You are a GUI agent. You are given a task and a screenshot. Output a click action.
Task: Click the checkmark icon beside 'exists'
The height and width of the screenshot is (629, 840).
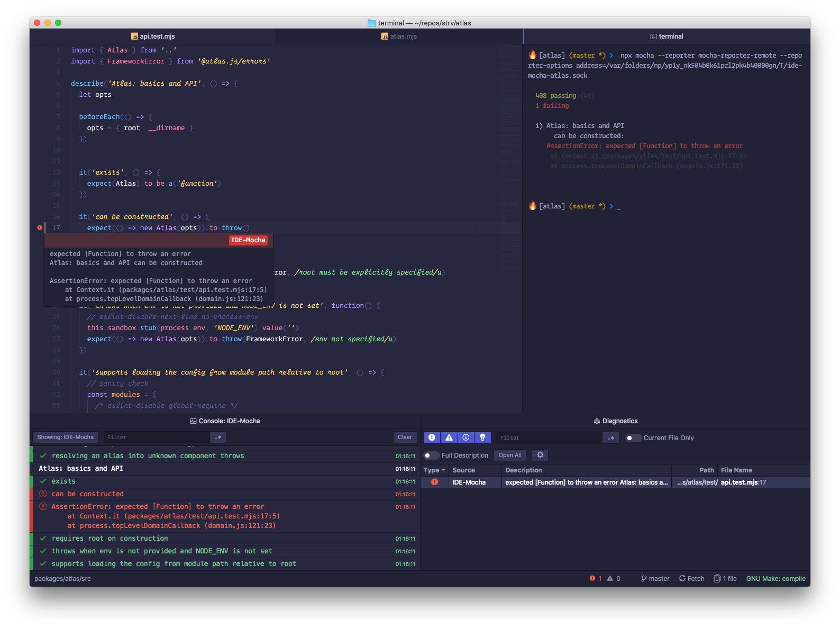[43, 481]
